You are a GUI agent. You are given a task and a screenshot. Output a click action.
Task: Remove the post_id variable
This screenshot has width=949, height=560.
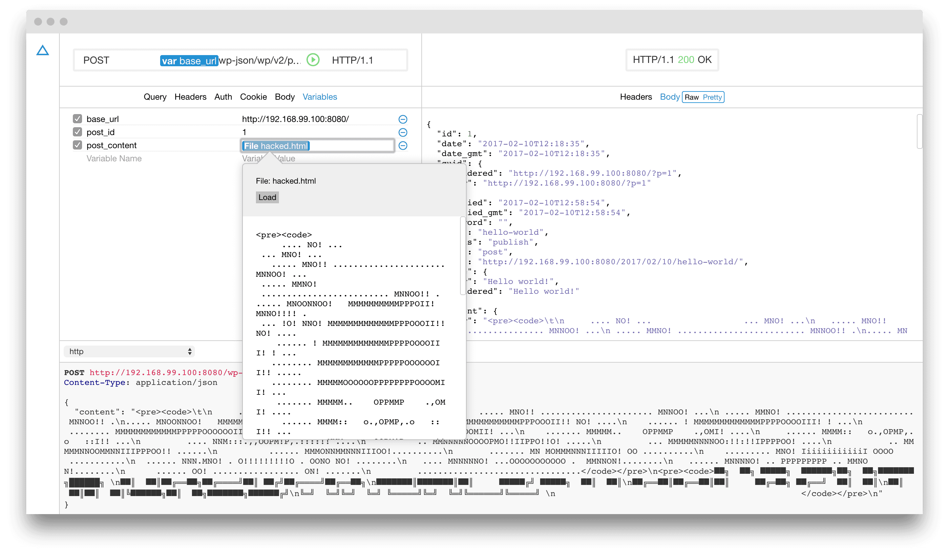[403, 132]
